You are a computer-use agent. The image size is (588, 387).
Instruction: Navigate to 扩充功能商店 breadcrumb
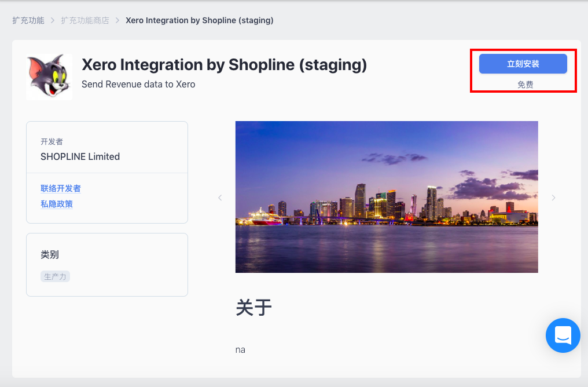[85, 20]
